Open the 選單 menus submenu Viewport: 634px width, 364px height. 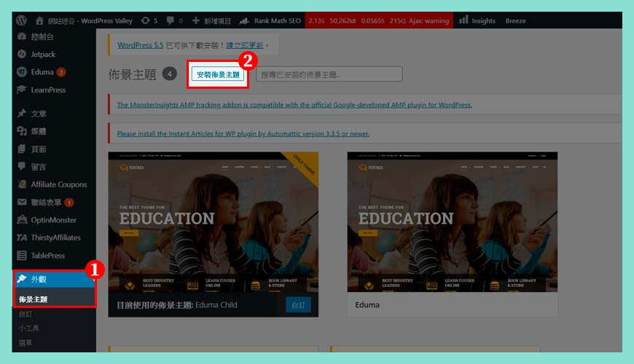click(25, 343)
